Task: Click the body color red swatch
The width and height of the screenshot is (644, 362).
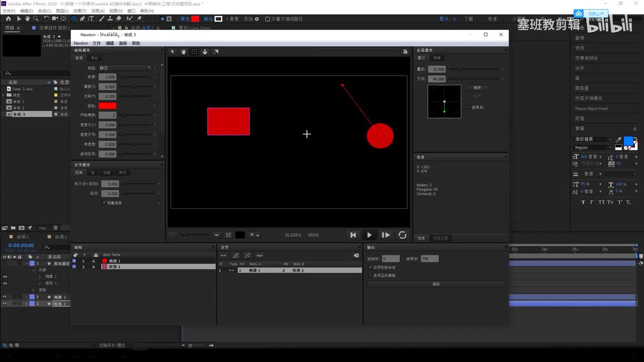Action: coord(107,106)
